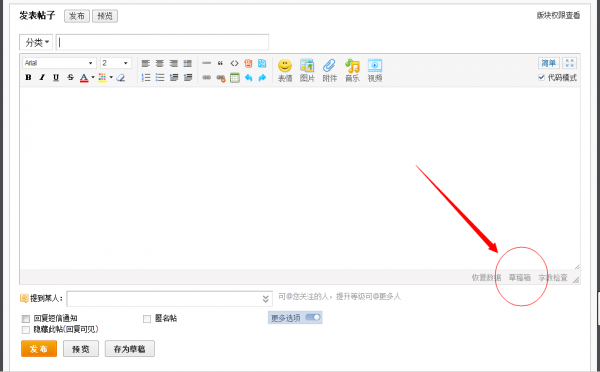Check the 回复短信通知 checkbox

point(26,319)
